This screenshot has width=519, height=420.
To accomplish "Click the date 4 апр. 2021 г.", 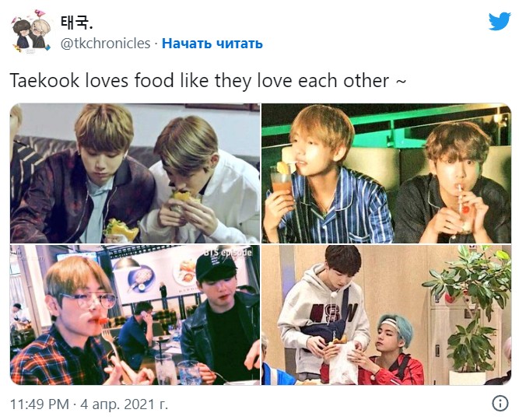I will [x=124, y=404].
